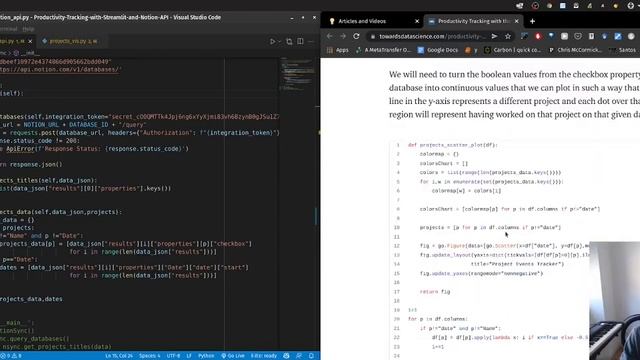640x360 pixels.
Task: Click the 'return fig' line in article code
Action: click(x=435, y=292)
